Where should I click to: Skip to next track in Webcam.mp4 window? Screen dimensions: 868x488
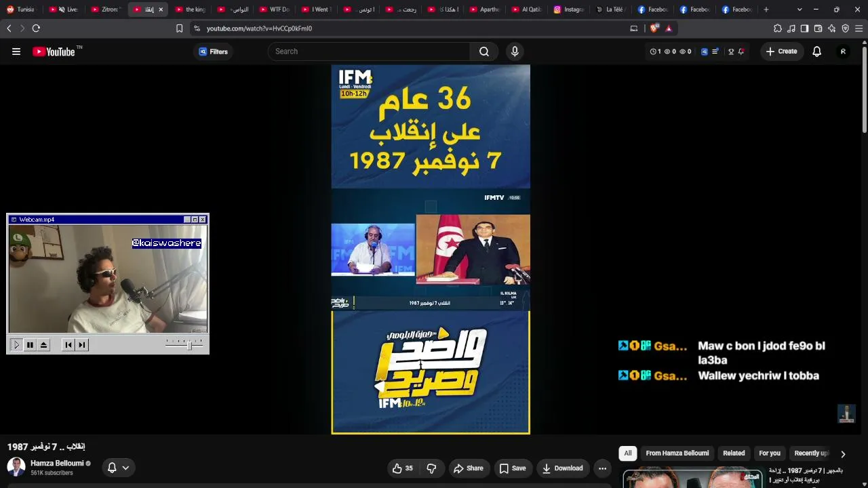pos(82,345)
